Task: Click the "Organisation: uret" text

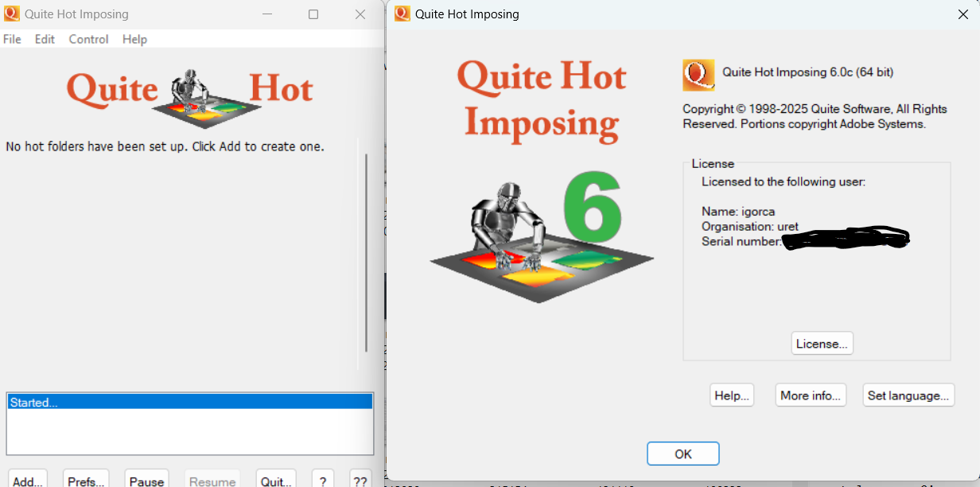Action: 750,227
